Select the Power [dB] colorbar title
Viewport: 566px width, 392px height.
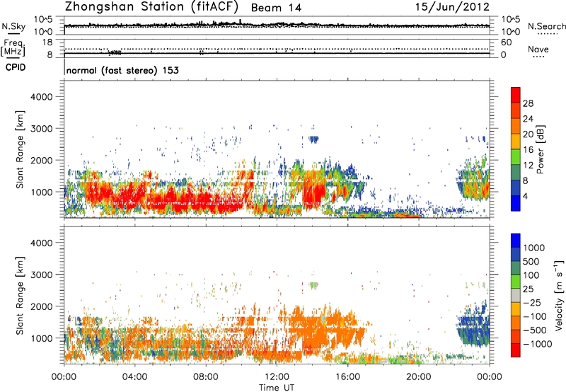(x=541, y=149)
